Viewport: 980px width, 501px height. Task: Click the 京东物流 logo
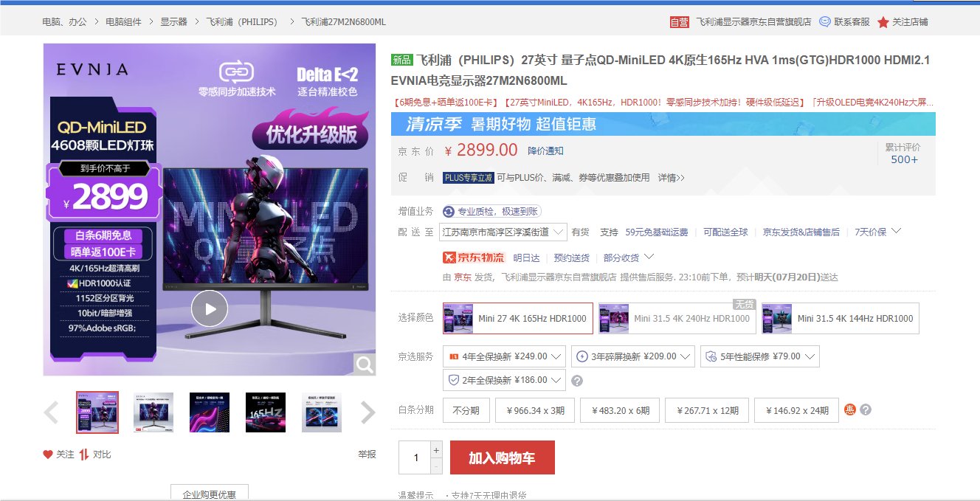pos(473,258)
